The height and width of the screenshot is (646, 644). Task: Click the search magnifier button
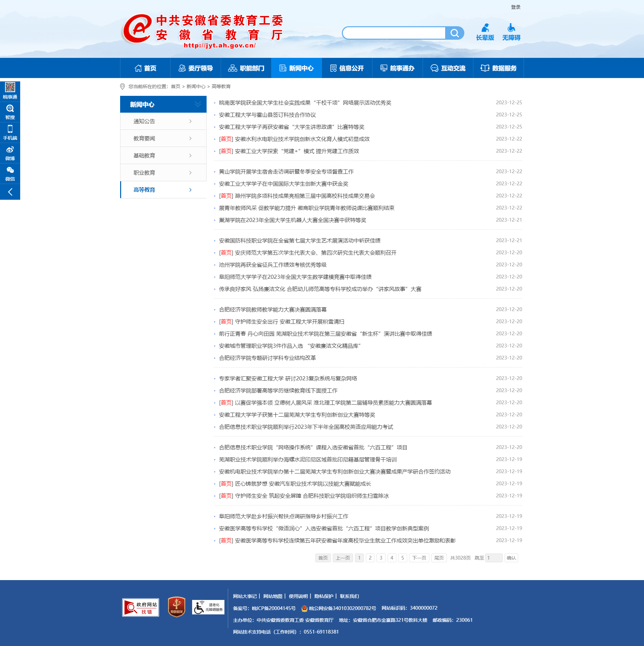[x=455, y=33]
